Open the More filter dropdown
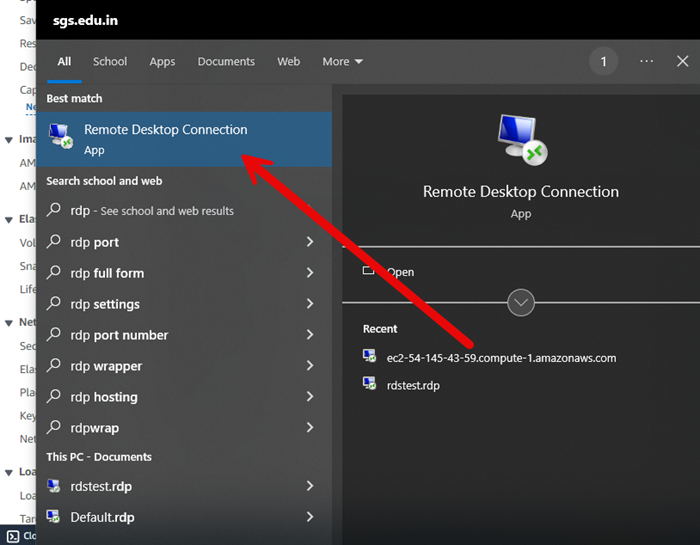 [342, 62]
